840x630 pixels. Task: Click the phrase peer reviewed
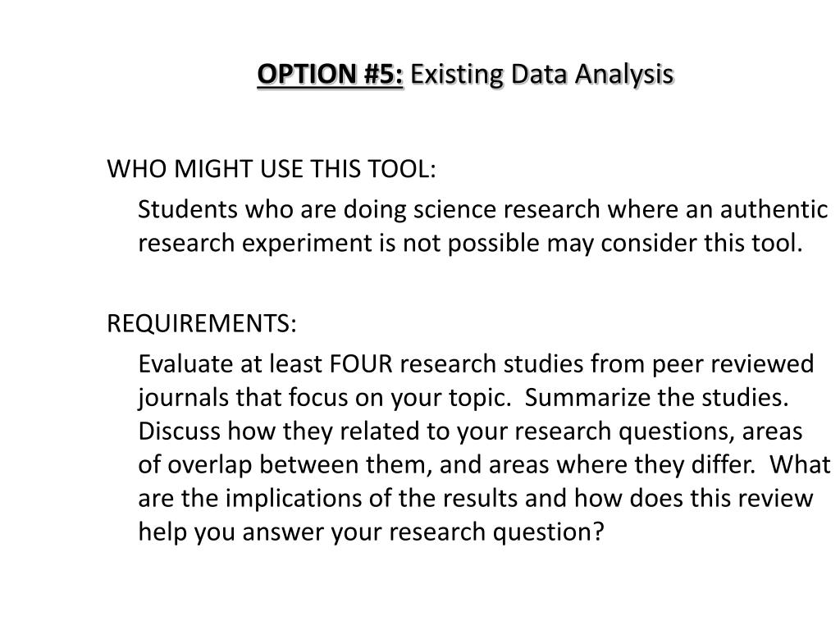pos(733,364)
